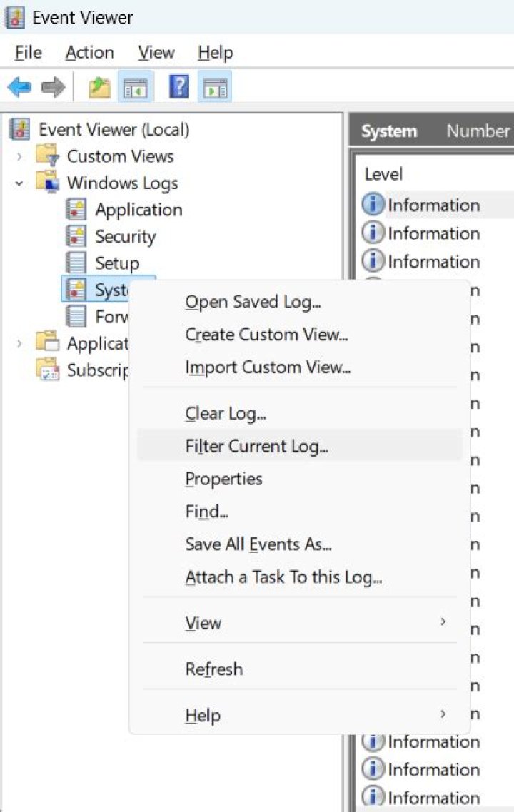The height and width of the screenshot is (812, 514).
Task: Open the File menu in menu bar
Action: click(29, 52)
